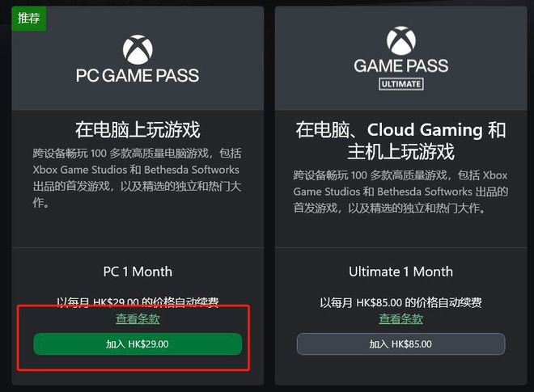Click the GAME PASS wordmark on Ultimate card
Viewport: 534px width, 392px height.
pyautogui.click(x=400, y=65)
